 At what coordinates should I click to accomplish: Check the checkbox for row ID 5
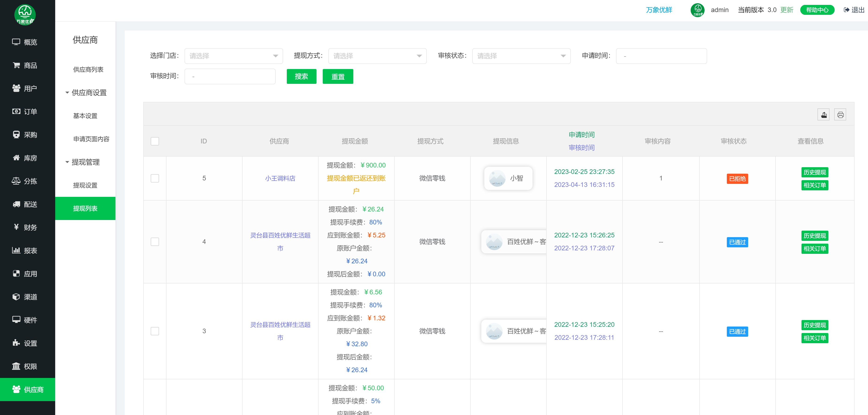pos(155,178)
